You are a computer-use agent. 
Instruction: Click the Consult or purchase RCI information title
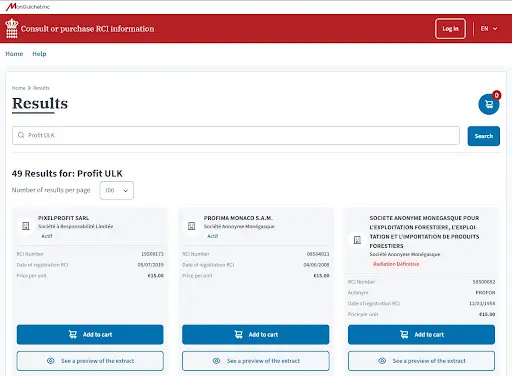88,29
